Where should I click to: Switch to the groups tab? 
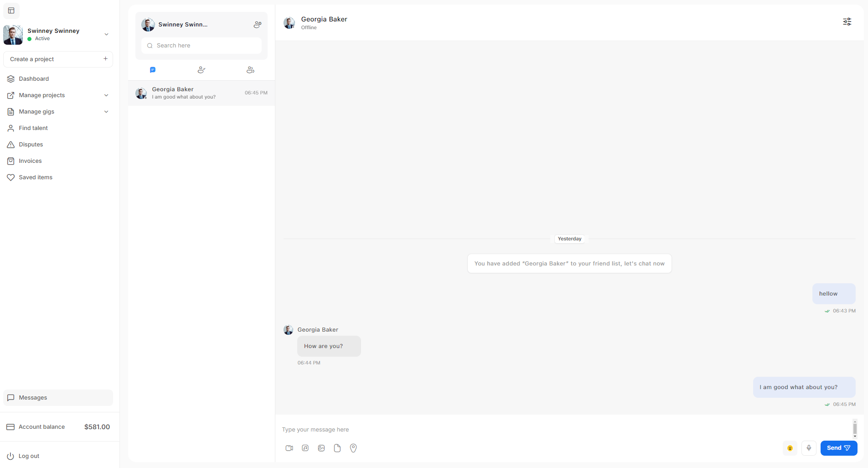250,70
